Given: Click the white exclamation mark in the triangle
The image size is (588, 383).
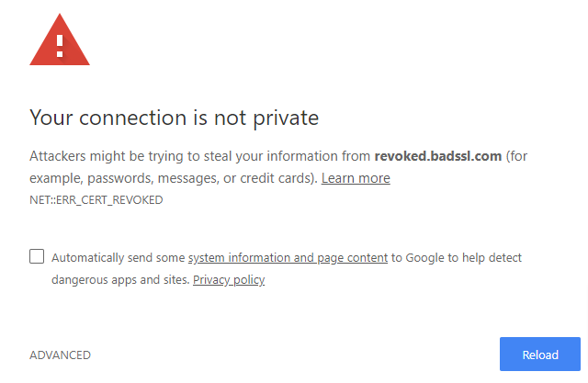Looking at the screenshot, I should pyautogui.click(x=60, y=46).
